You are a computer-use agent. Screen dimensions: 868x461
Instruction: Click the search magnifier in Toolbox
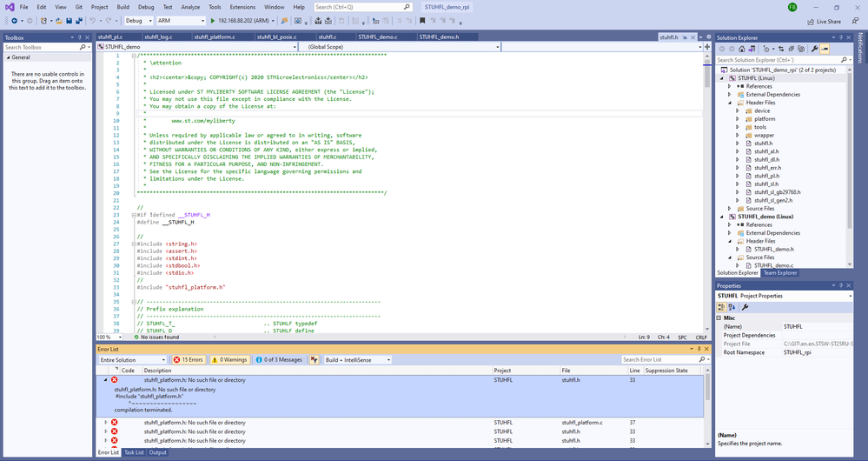83,47
